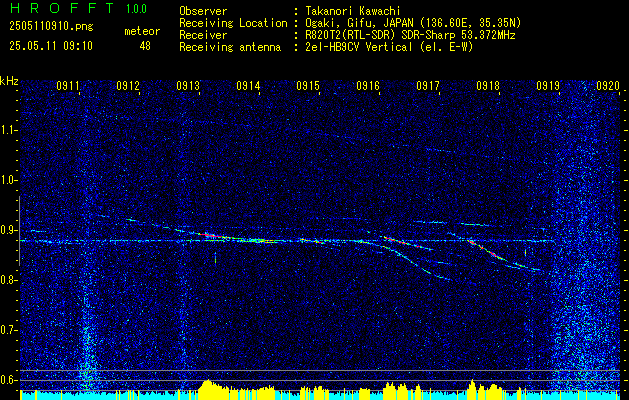
Task: Click the 0911 time marker
Action: tap(68, 85)
